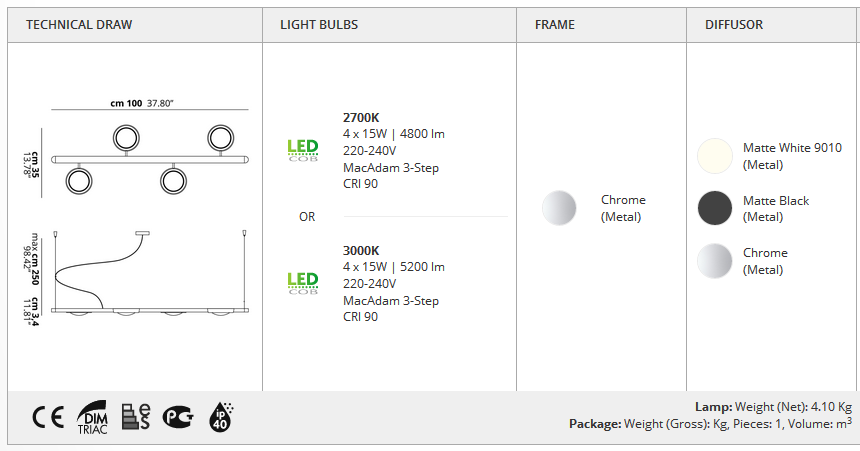The image size is (860, 451).
Task: Click the energy class label icon
Action: [136, 417]
